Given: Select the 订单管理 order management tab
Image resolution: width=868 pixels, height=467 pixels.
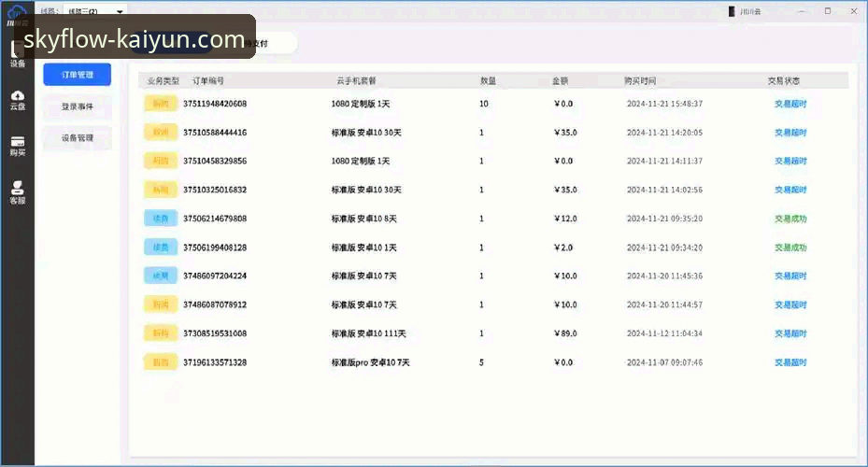Looking at the screenshot, I should [77, 74].
